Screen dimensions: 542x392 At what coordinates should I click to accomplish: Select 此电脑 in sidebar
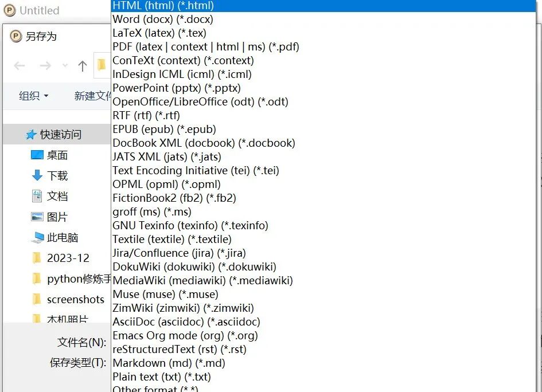coord(63,238)
